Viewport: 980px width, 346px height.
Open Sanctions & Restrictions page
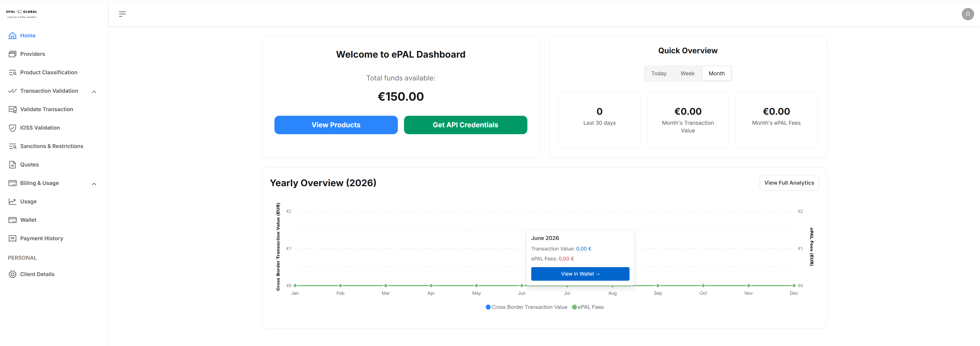tap(51, 146)
